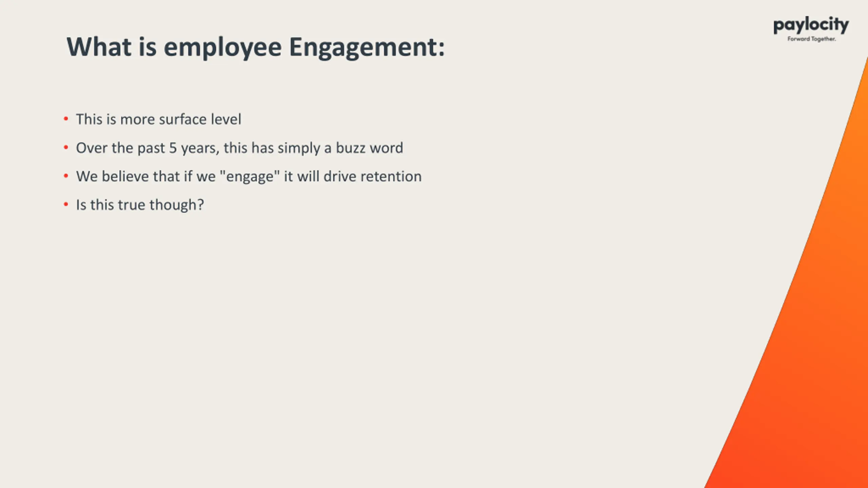Click the quoted word "engage" in the third bullet
Image resolution: width=868 pixels, height=488 pixels.
[x=250, y=177]
